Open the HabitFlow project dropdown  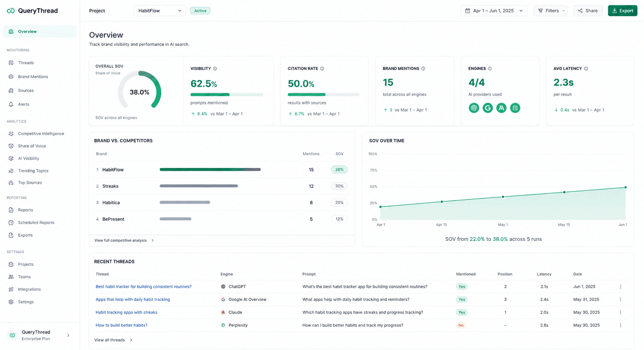point(160,11)
